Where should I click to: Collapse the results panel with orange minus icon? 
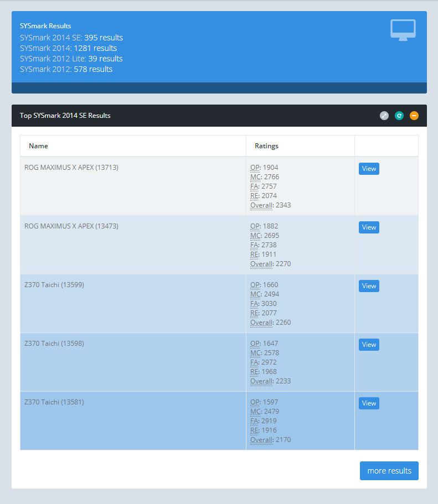[414, 116]
